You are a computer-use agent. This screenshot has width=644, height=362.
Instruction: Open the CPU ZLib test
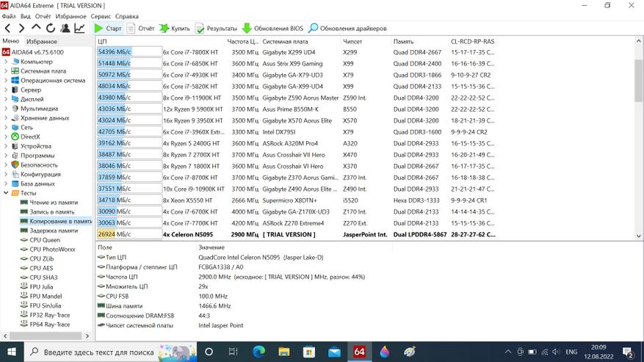[37, 259]
